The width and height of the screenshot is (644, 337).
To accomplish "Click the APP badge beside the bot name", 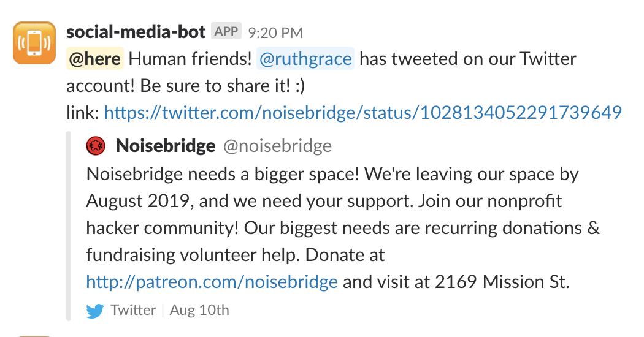I will point(226,31).
